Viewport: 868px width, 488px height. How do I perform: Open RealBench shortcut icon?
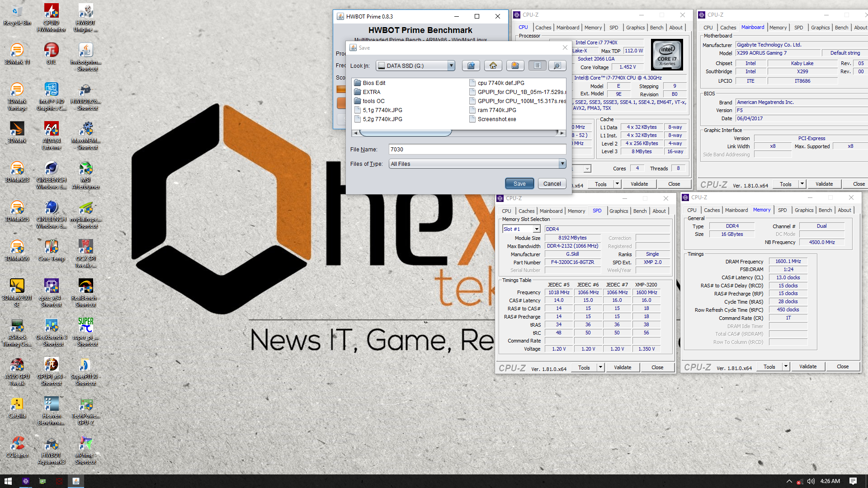85,293
